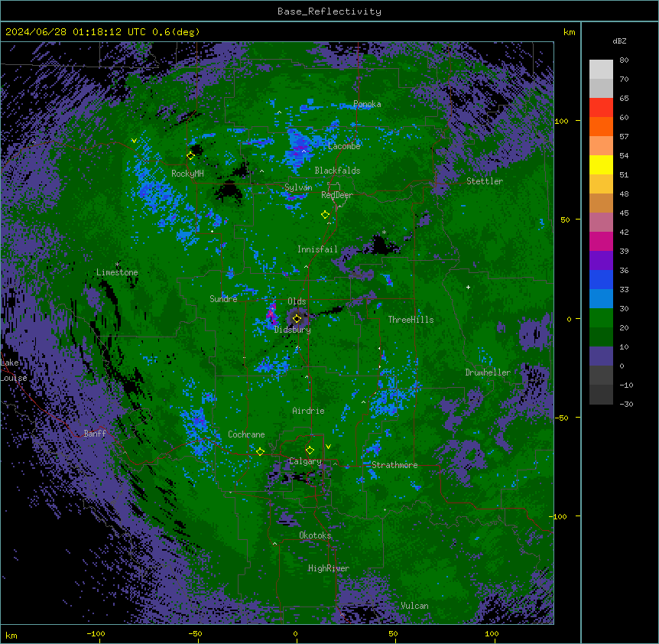659x644 pixels.
Task: Click the asterisk marker above Limestone label
Action: pyautogui.click(x=117, y=265)
